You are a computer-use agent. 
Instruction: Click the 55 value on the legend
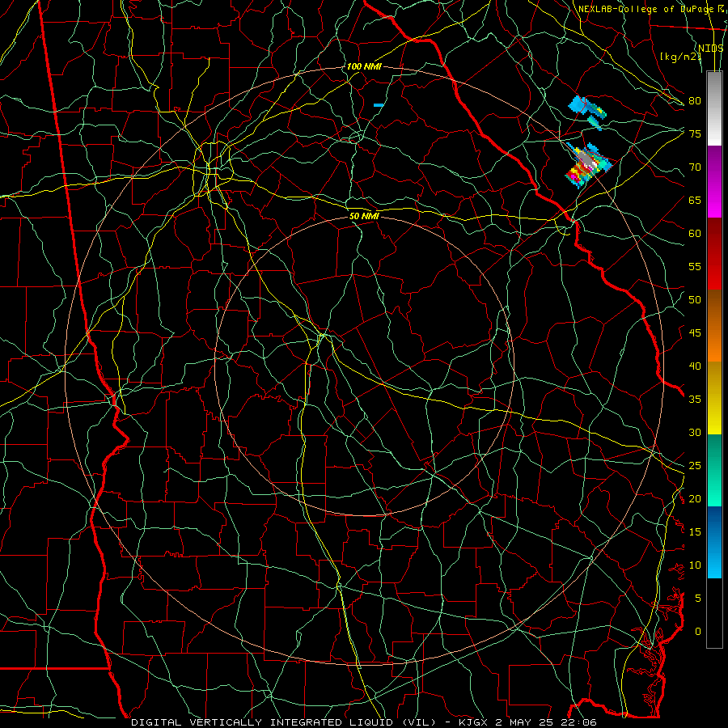695,266
